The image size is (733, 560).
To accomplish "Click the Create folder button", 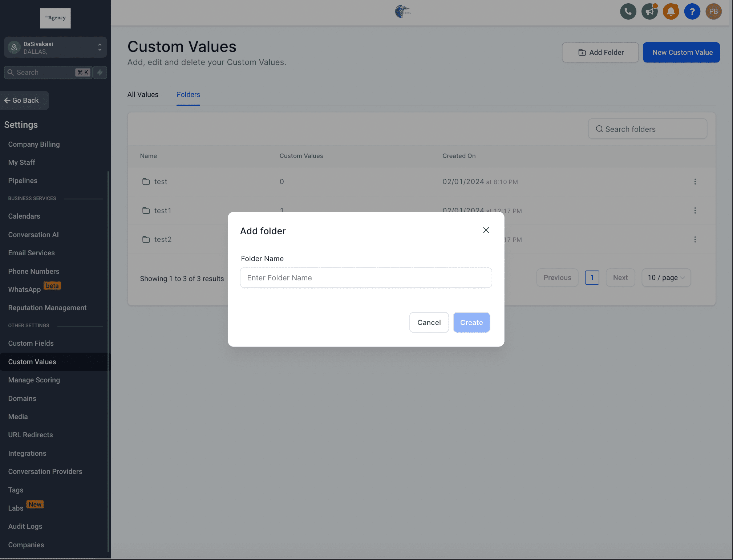I will (471, 322).
